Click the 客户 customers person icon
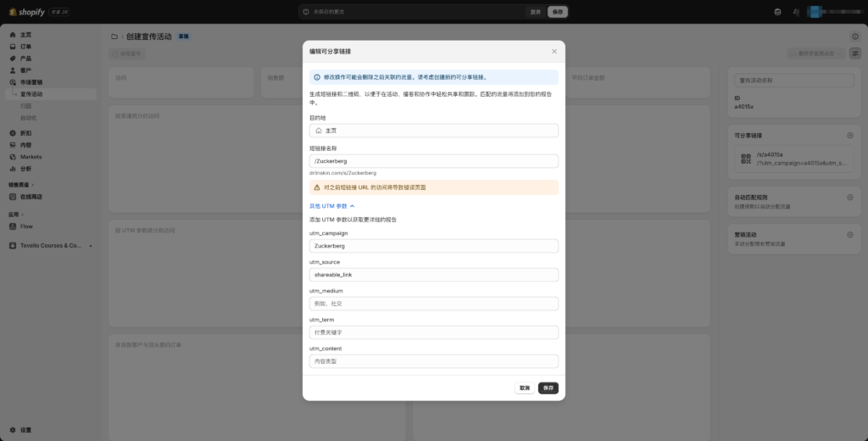The image size is (868, 441). coord(13,70)
